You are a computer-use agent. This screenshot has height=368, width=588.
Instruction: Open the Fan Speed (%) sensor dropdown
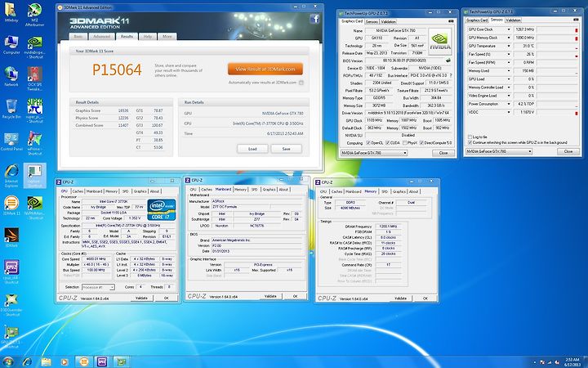[509, 54]
